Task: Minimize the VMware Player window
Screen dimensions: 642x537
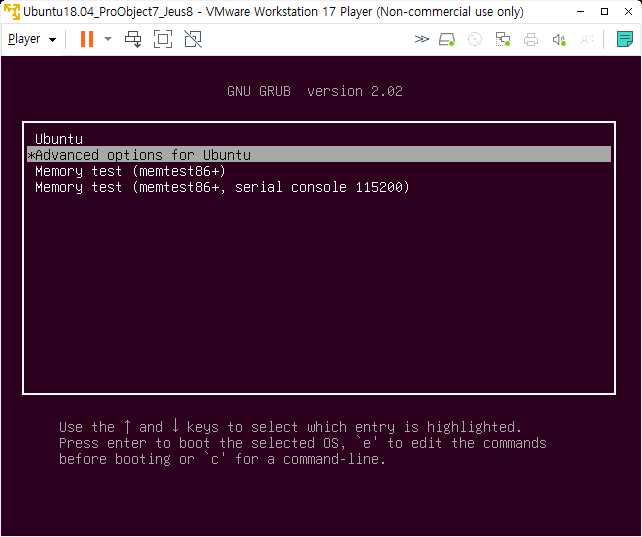Action: 580,11
